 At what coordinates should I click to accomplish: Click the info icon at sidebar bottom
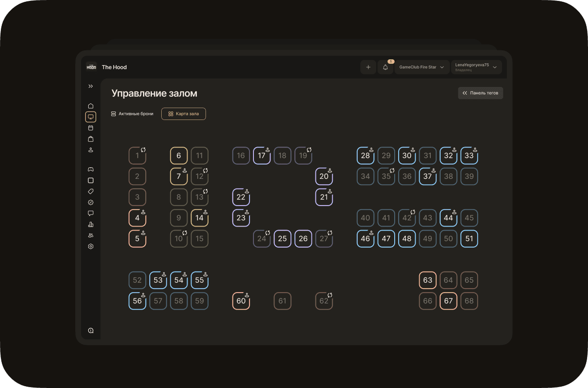(91, 330)
